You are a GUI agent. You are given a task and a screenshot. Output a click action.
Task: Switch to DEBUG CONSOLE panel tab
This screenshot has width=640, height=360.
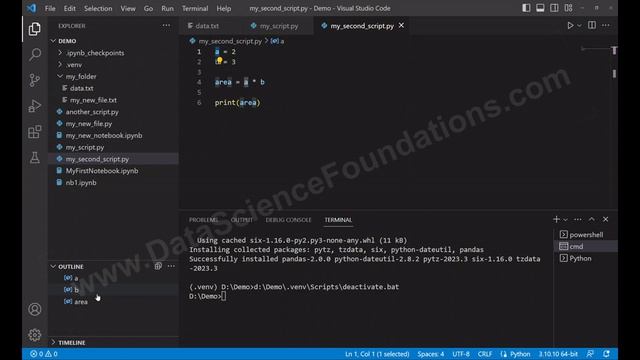(288, 220)
